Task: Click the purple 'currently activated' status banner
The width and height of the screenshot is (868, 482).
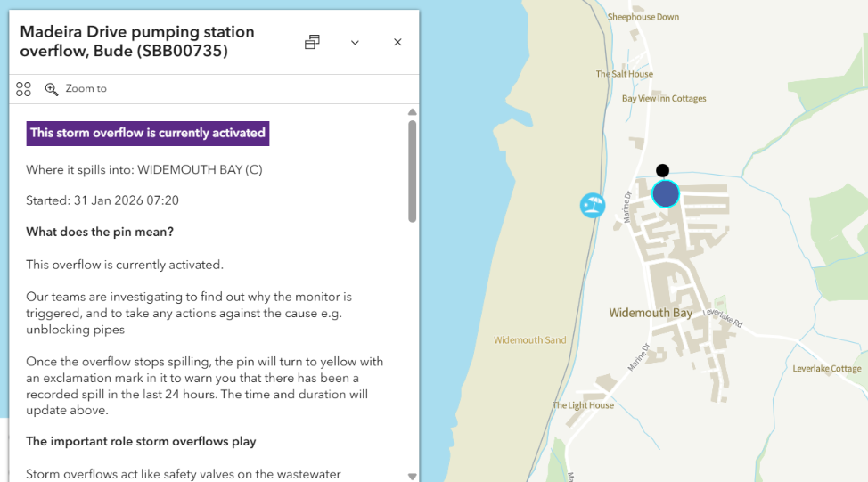Action: point(148,134)
